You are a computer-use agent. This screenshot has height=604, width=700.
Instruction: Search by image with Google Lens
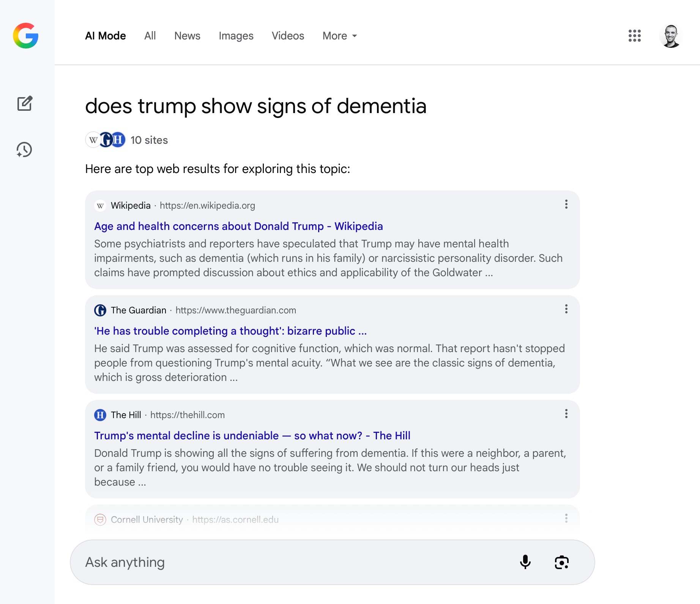(561, 562)
